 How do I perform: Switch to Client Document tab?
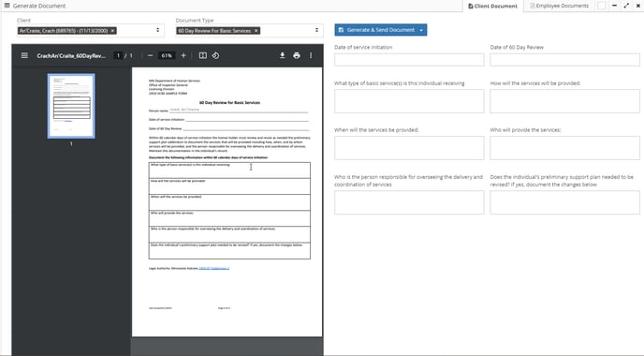tap(493, 7)
